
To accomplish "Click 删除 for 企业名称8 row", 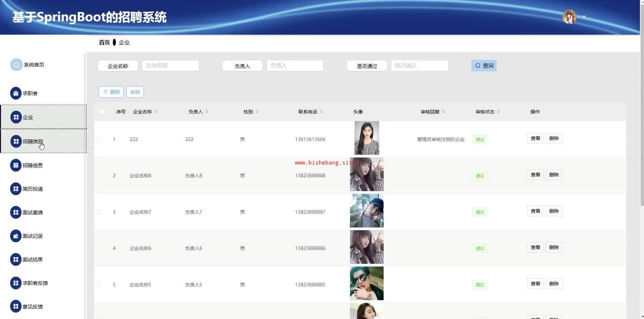I will click(554, 175).
